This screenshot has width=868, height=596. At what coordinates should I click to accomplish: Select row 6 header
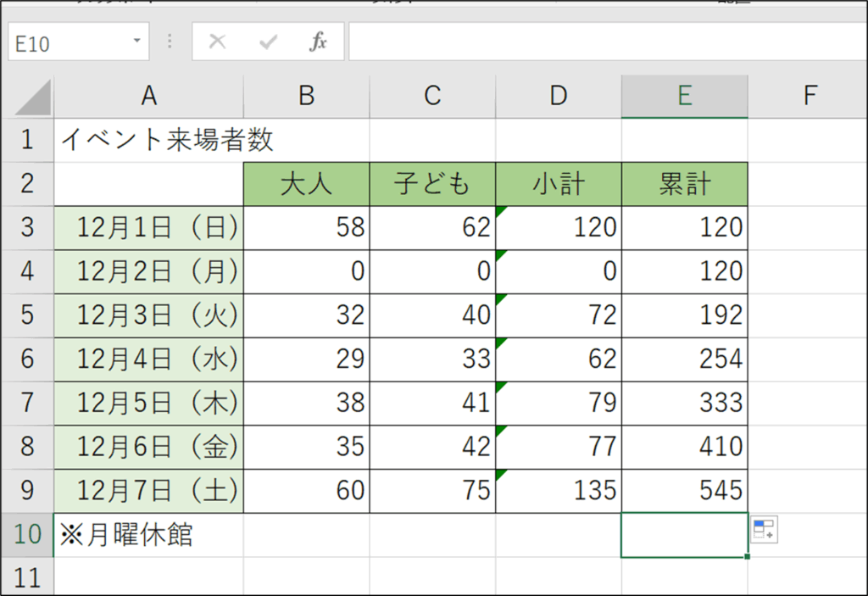tap(27, 359)
